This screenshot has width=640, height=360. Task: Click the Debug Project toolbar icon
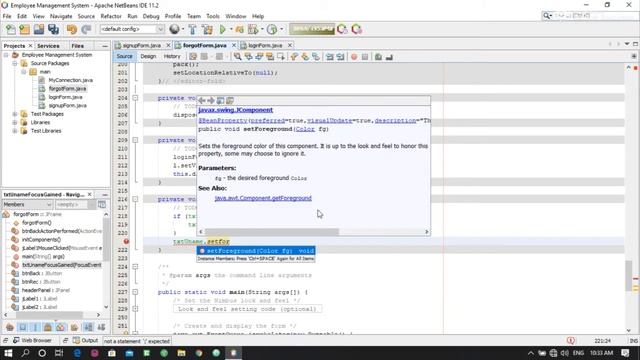click(x=240, y=29)
